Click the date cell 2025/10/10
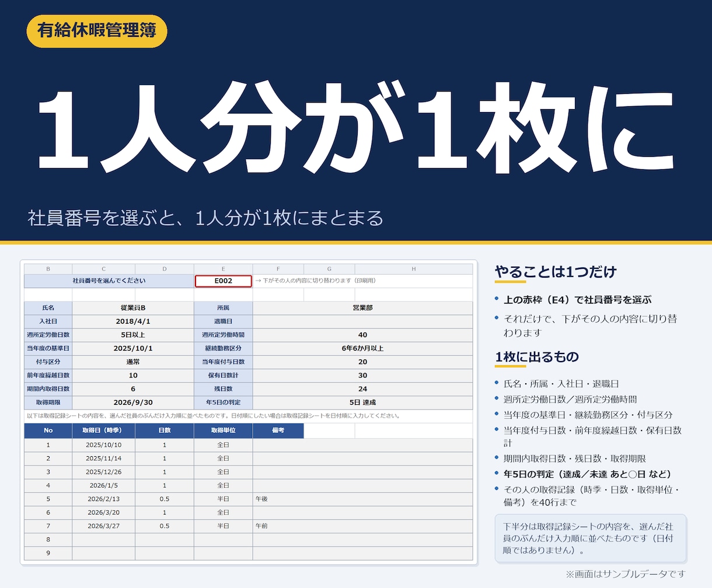Viewport: 712px width, 588px height. (x=103, y=445)
